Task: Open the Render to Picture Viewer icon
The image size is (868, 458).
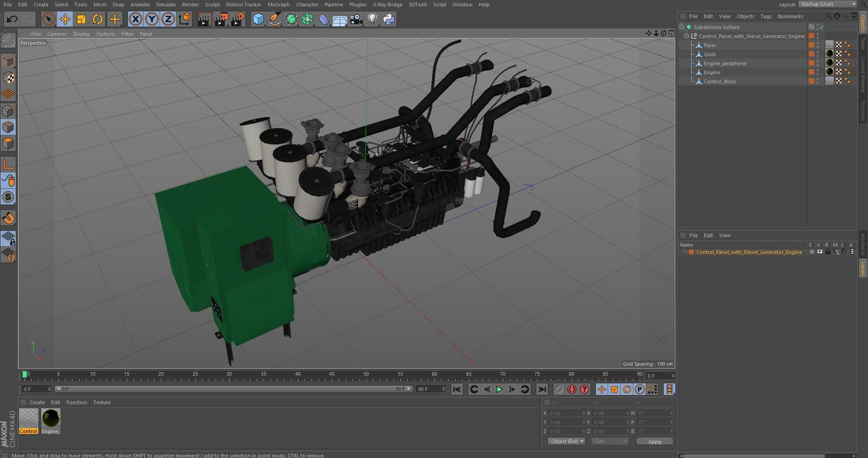Action: point(221,19)
